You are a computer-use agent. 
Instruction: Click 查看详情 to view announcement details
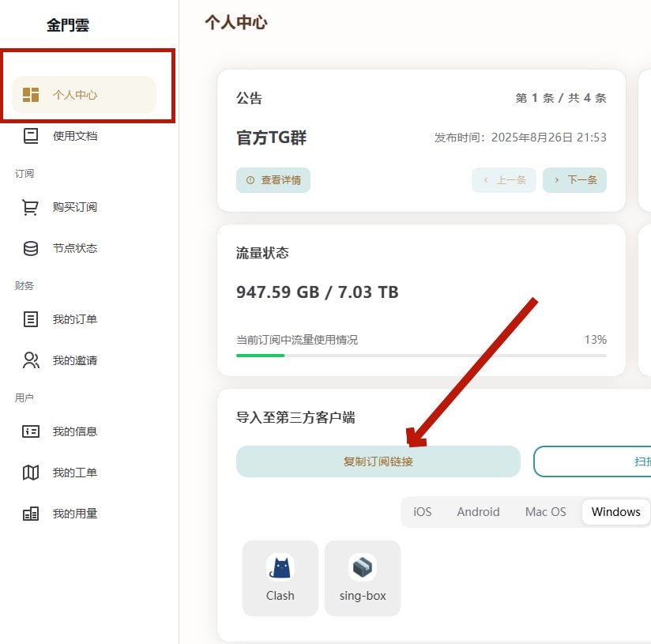(273, 180)
